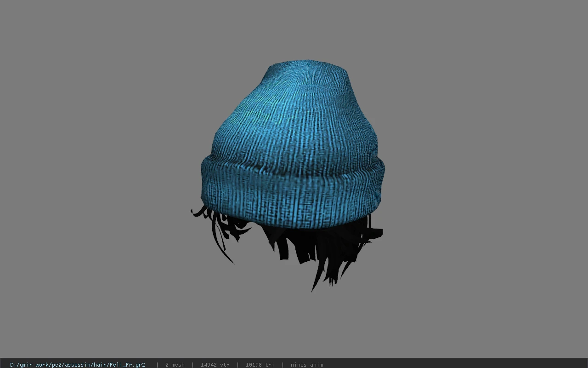Click the '2 mesh' status bar entry
This screenshot has width=588, height=368.
175,365
